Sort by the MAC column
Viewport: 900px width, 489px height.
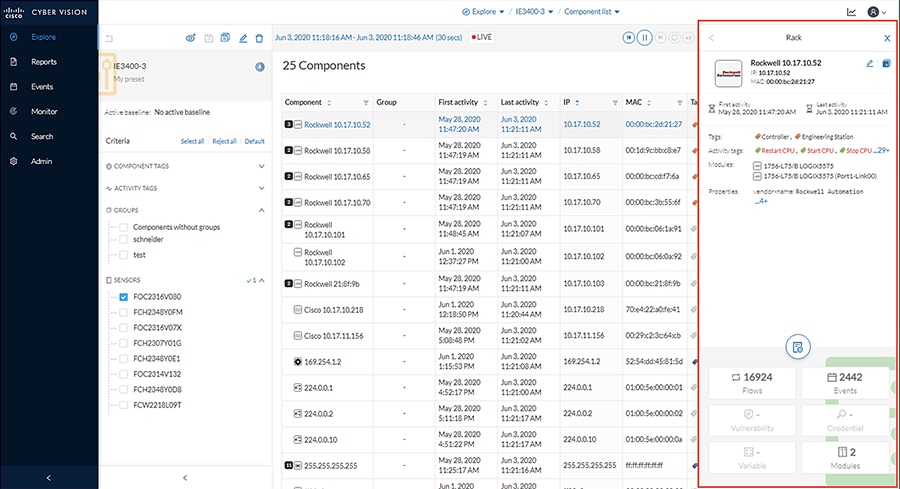click(x=649, y=103)
